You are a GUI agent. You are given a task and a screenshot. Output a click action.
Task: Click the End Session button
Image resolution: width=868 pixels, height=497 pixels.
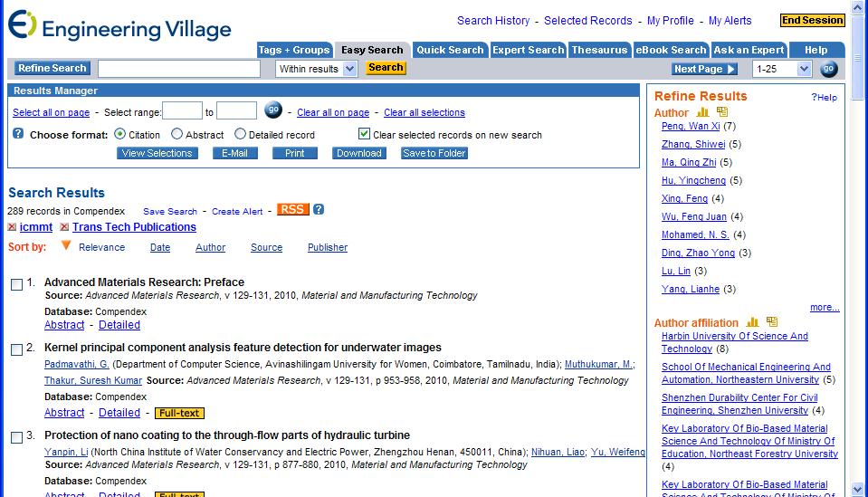point(812,20)
